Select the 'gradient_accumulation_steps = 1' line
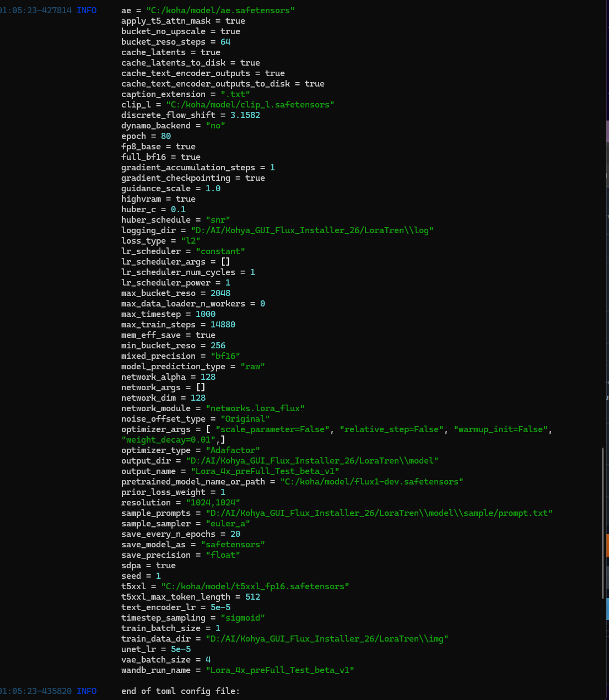Viewport: 609px width, 700px height. pos(198,168)
